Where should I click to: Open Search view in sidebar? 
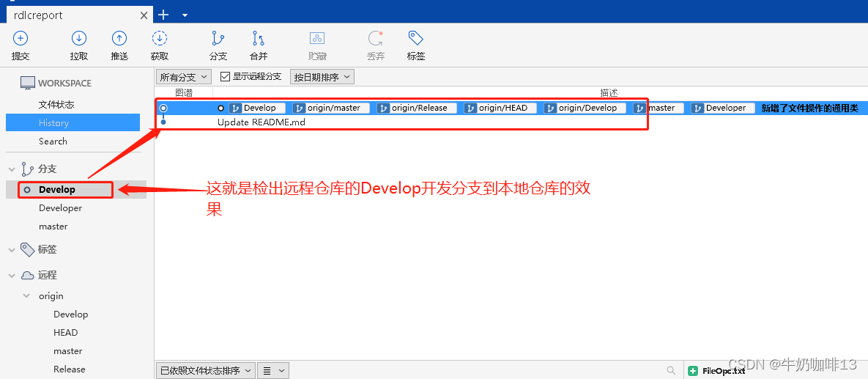tap(53, 141)
